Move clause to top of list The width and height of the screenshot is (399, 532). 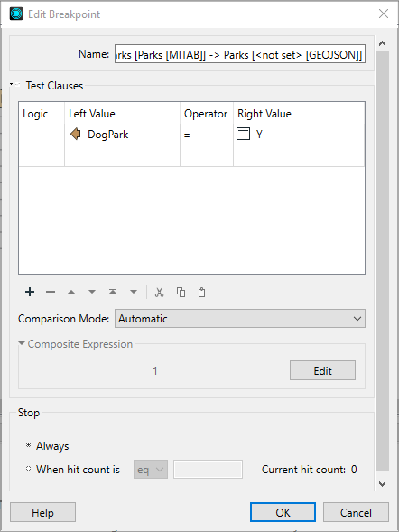tap(113, 292)
